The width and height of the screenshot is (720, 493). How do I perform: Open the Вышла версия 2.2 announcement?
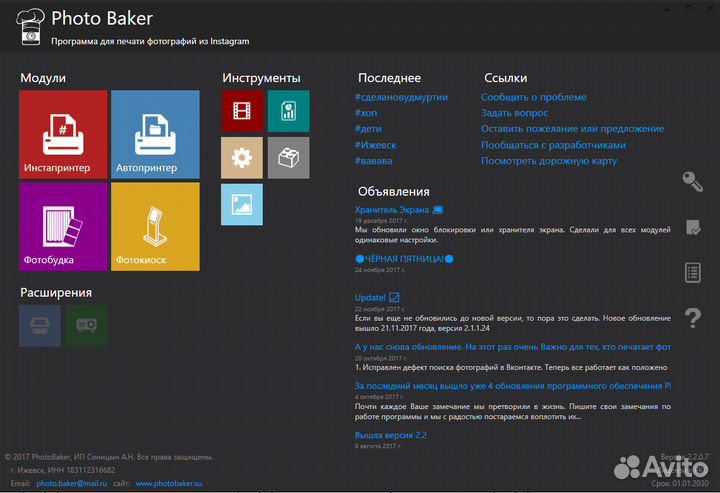tap(391, 435)
